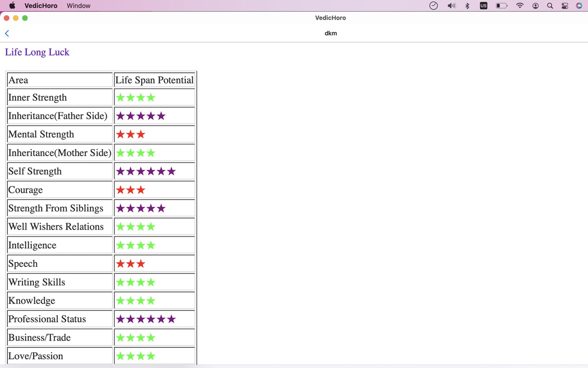Viewport: 588px width, 368px height.
Task: Open Spotlight search
Action: [550, 6]
